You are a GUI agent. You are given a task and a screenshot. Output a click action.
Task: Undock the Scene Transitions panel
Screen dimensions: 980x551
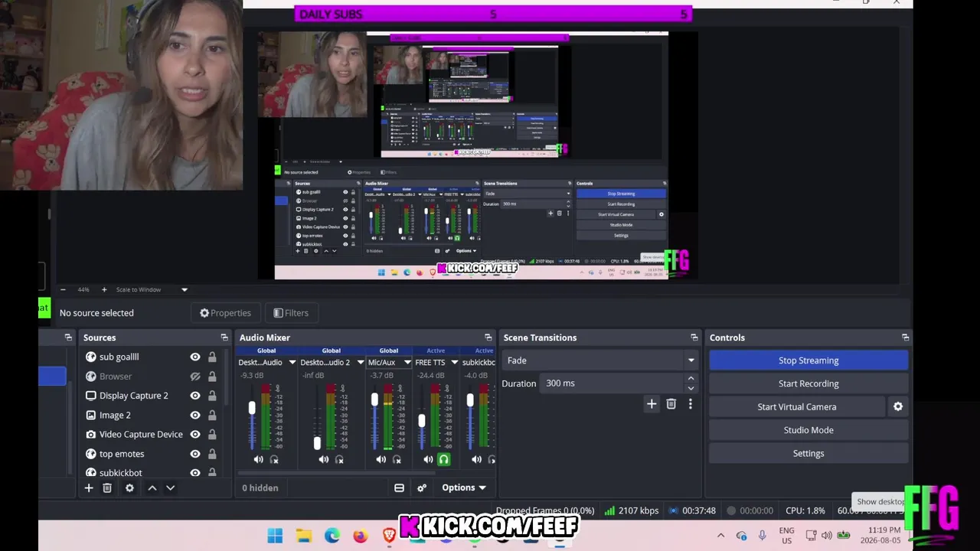click(x=694, y=337)
